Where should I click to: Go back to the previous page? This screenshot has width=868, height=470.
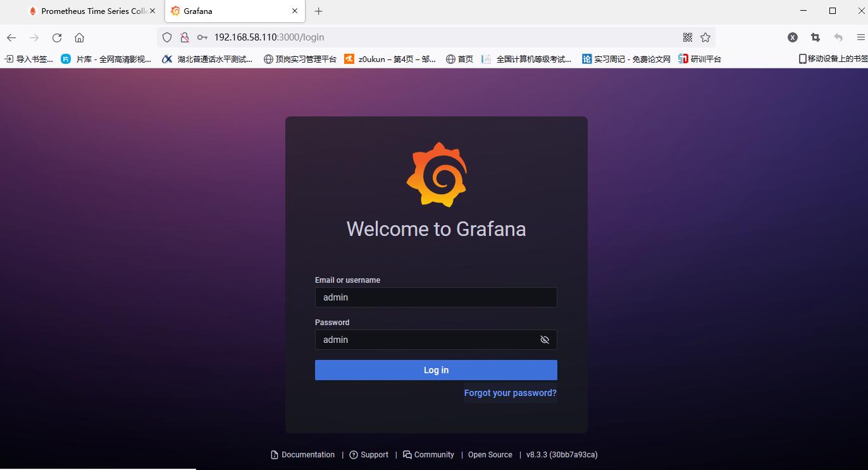click(x=11, y=37)
